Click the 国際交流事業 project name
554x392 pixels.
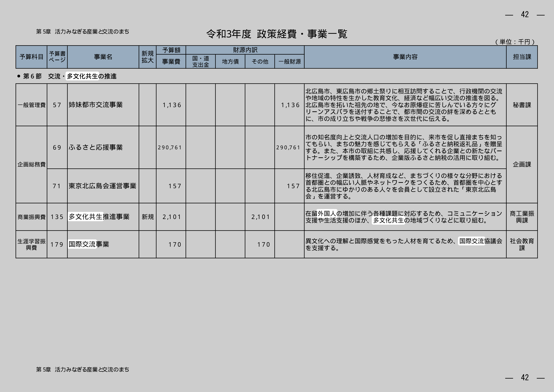[x=89, y=244]
